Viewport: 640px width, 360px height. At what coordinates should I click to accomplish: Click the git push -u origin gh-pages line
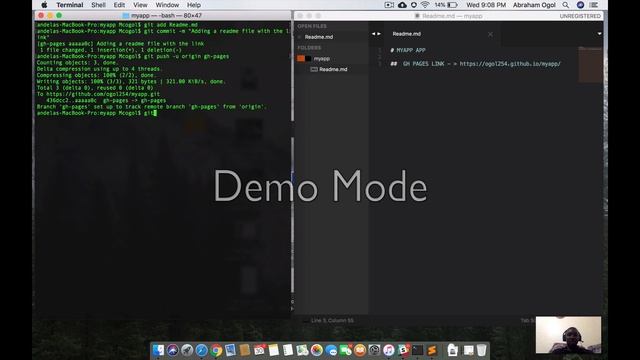tap(133, 56)
